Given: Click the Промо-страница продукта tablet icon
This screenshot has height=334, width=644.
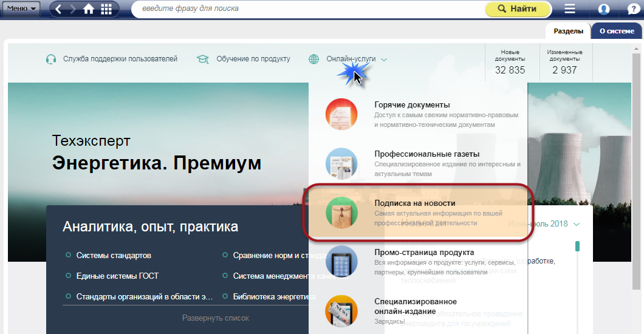Looking at the screenshot, I should pyautogui.click(x=341, y=261).
